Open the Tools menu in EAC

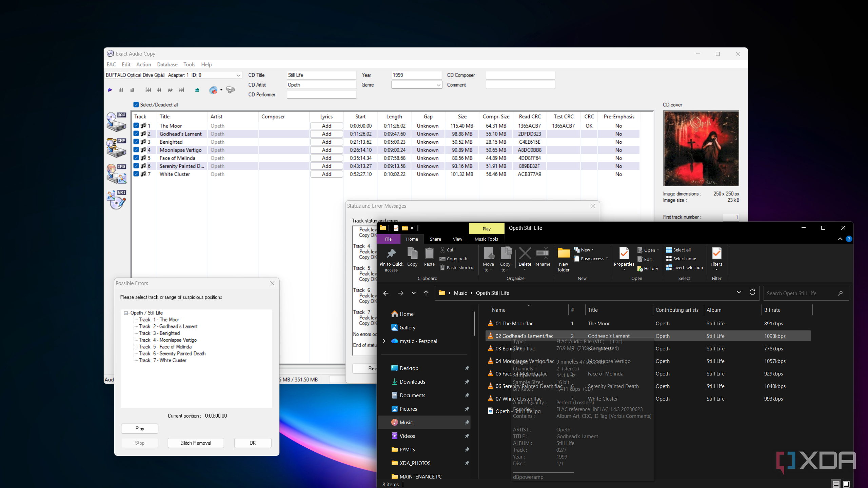(189, 64)
